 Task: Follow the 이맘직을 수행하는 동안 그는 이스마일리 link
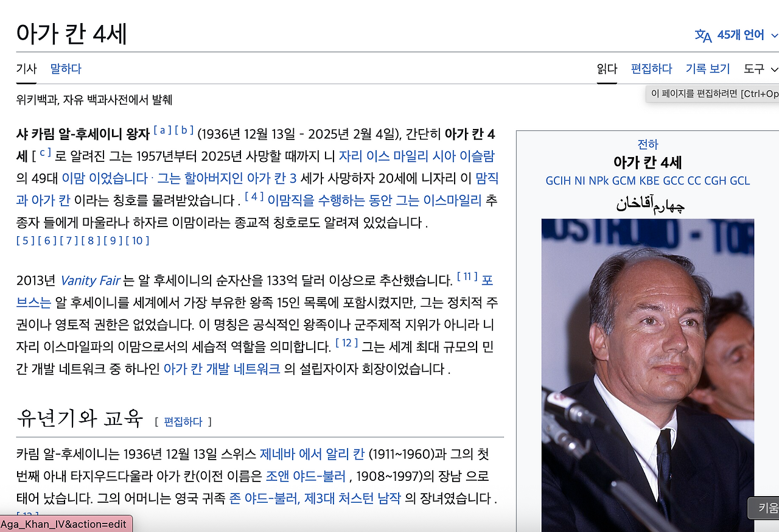[x=374, y=200]
